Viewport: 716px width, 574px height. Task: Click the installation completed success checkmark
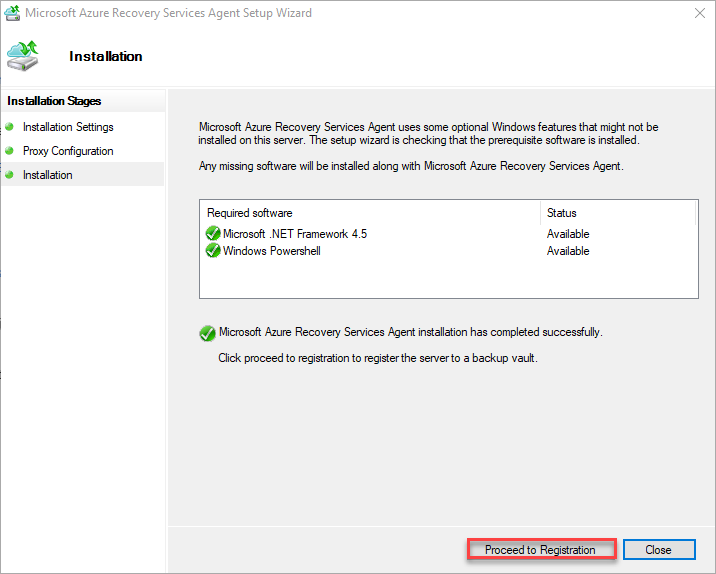pos(207,333)
